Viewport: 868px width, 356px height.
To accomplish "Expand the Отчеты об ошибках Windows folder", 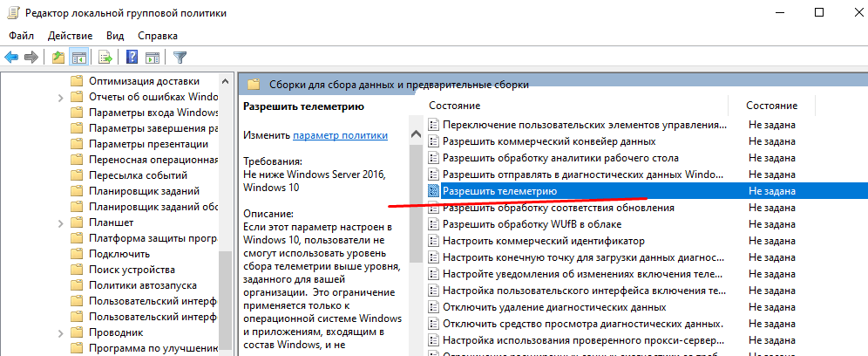I will click(x=60, y=97).
